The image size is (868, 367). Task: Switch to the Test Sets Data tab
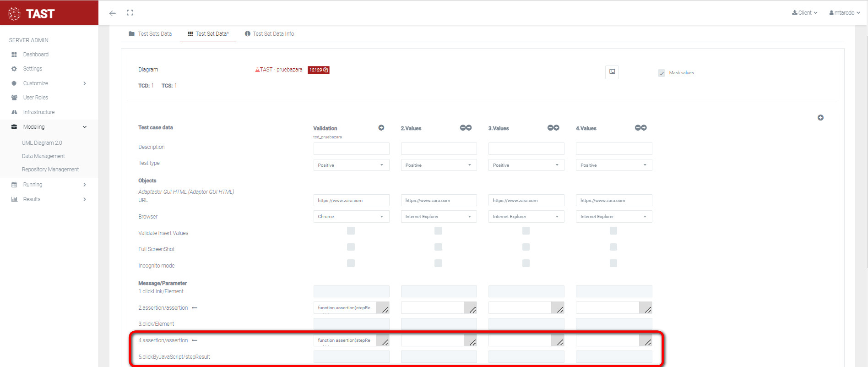pyautogui.click(x=151, y=34)
